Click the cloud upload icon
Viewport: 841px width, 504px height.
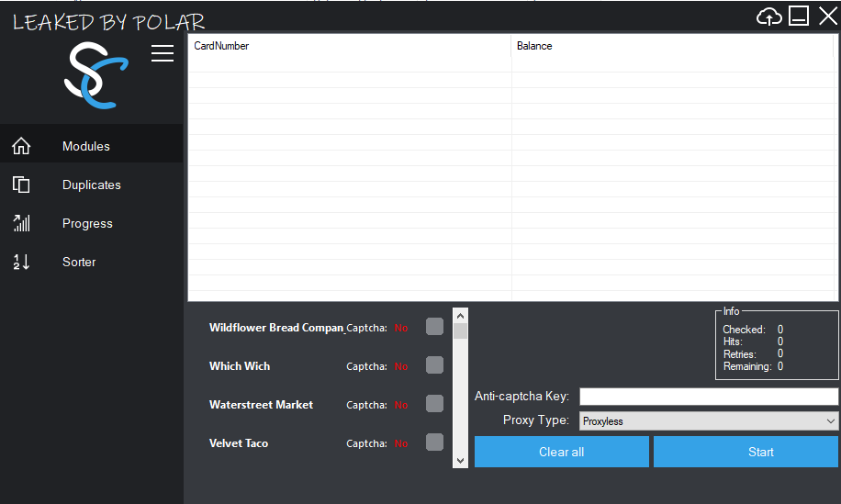(769, 17)
